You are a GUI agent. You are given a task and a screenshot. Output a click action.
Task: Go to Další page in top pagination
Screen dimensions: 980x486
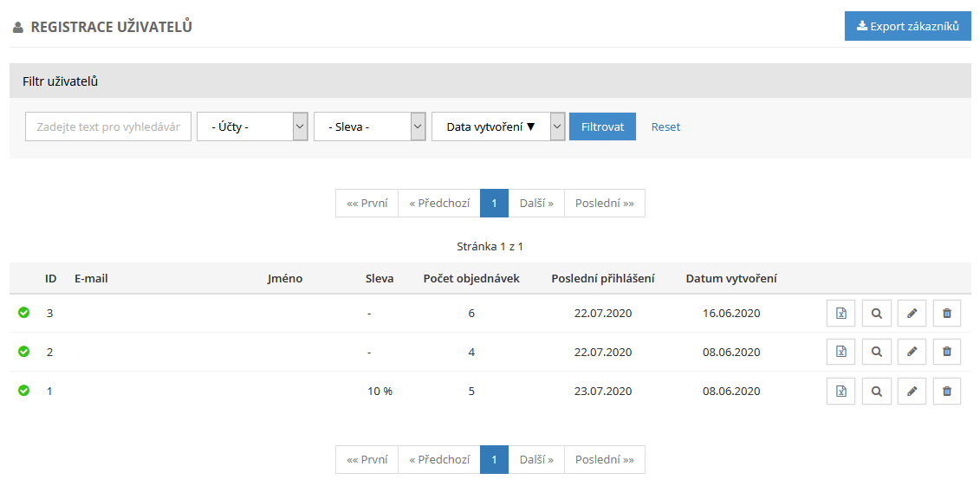tap(536, 204)
